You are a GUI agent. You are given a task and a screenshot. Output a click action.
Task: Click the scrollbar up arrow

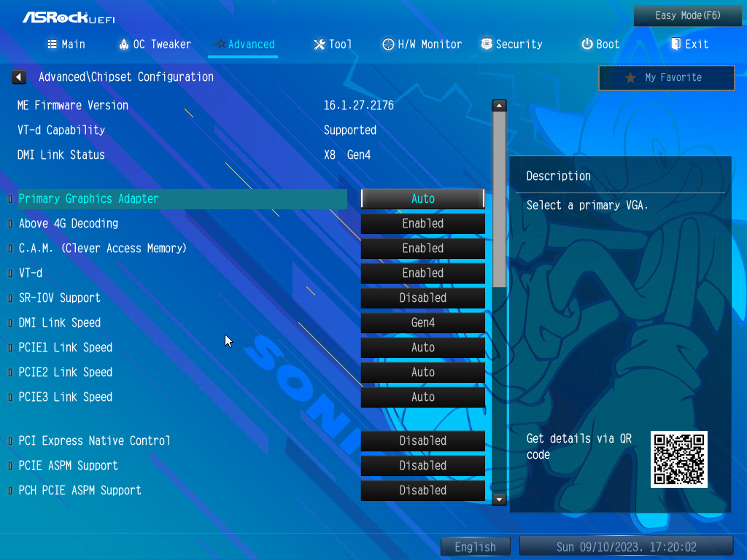pyautogui.click(x=499, y=105)
